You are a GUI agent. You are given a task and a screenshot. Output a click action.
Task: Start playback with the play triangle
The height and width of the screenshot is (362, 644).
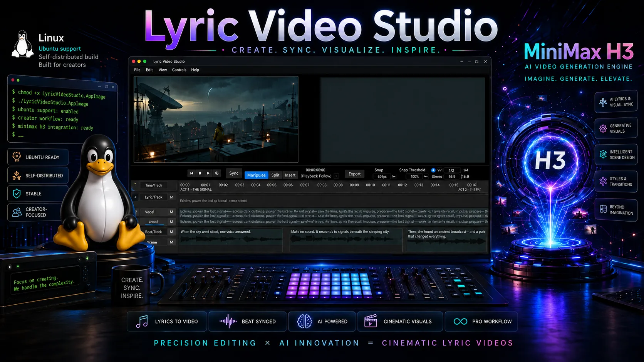click(x=208, y=173)
